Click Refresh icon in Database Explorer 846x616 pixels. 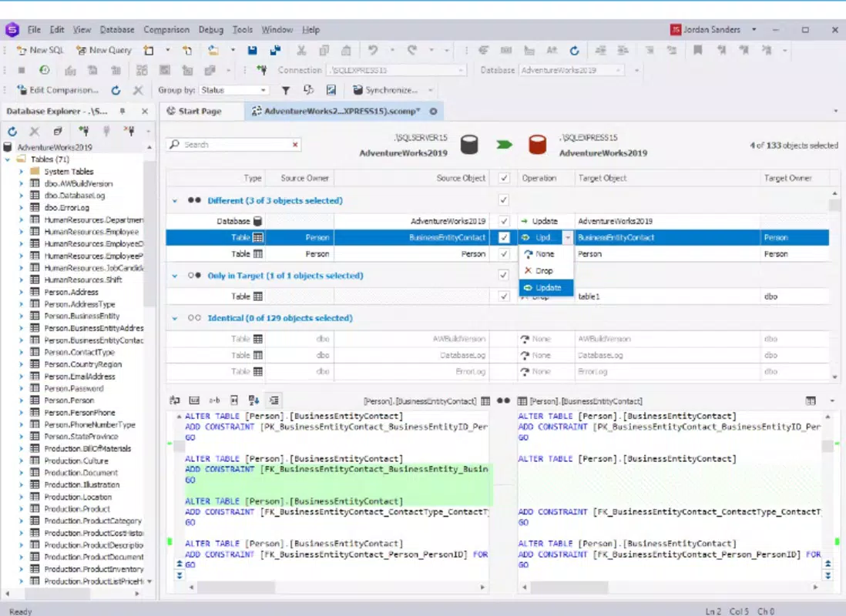(12, 131)
